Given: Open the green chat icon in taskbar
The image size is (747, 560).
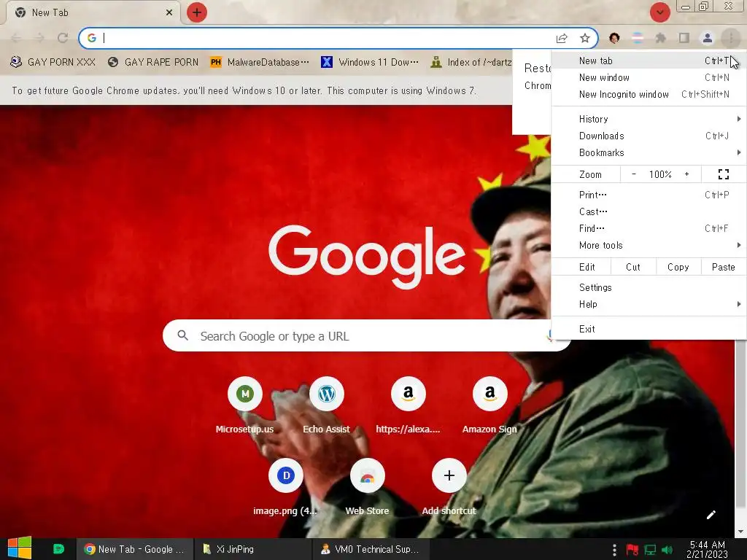Looking at the screenshot, I should pyautogui.click(x=58, y=549).
